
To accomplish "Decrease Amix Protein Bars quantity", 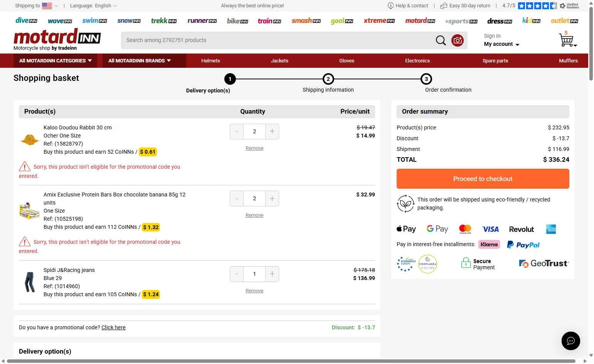I will point(237,198).
